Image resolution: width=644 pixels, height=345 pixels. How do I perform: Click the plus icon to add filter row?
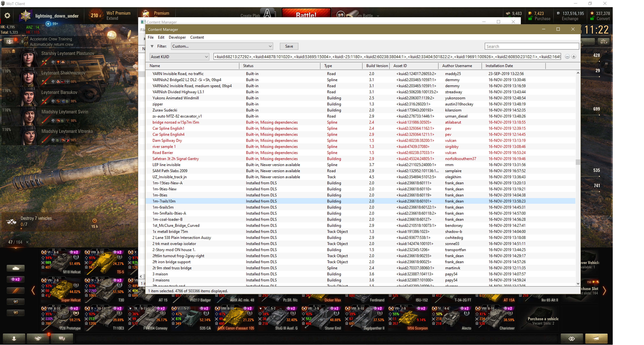574,57
